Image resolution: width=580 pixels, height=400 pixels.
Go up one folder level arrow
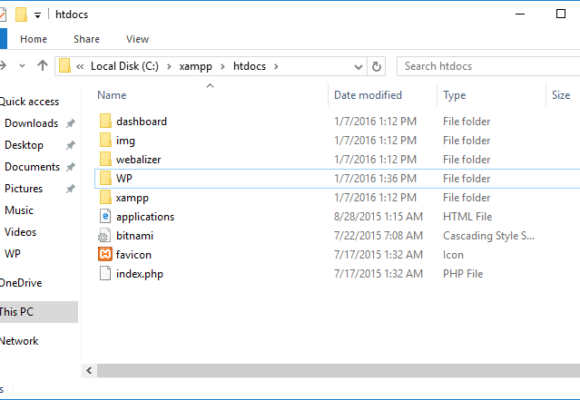click(x=43, y=66)
